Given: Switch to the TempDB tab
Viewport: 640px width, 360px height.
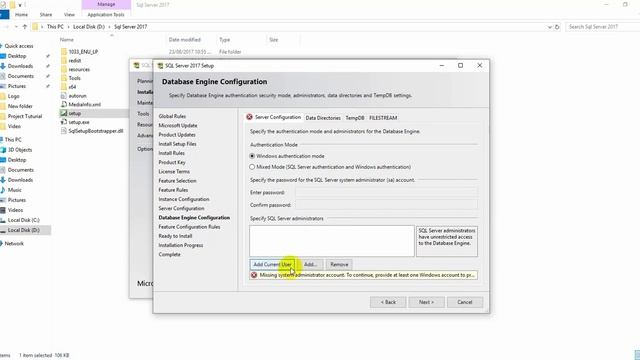Looking at the screenshot, I should coord(355,118).
